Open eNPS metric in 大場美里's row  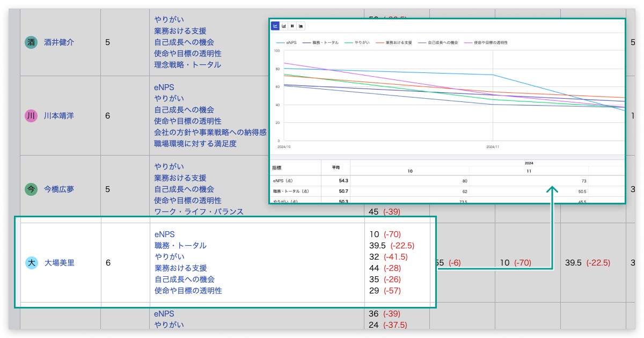tap(165, 234)
